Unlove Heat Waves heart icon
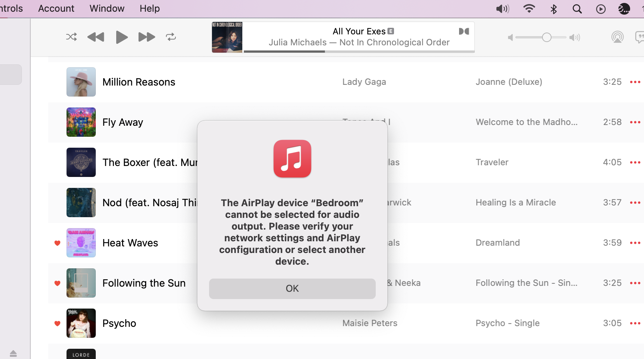Screen dimensions: 644x359 tap(57, 243)
